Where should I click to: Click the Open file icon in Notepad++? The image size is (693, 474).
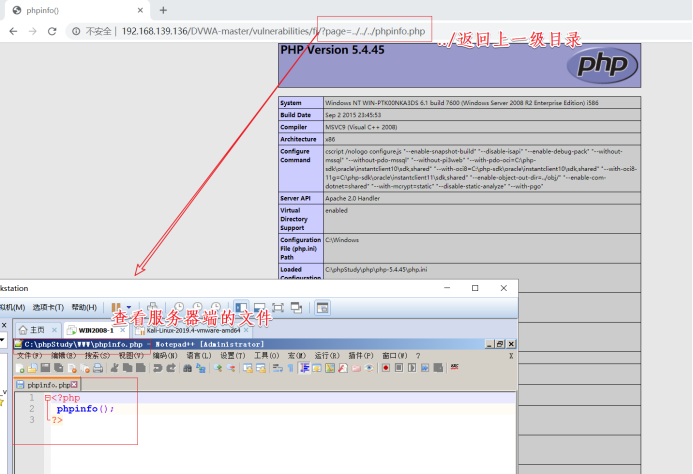[x=33, y=368]
